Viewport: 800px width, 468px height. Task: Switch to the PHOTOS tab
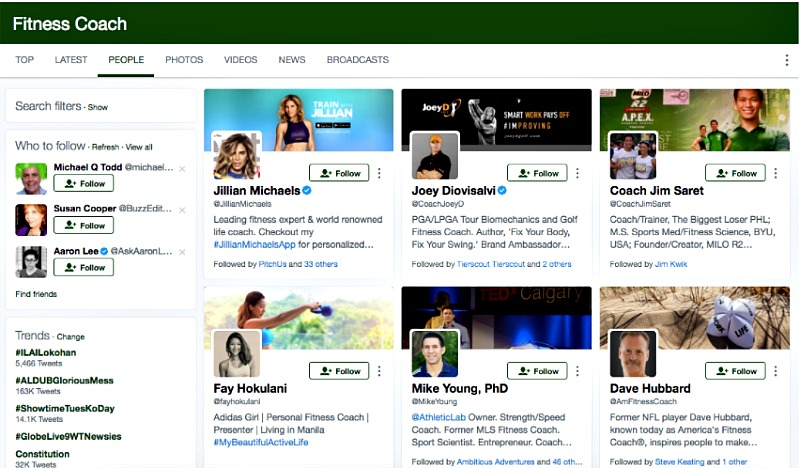pos(184,60)
